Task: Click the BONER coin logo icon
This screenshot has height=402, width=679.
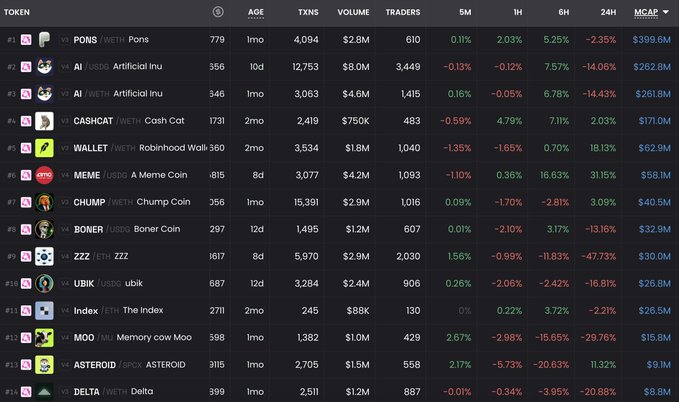Action: click(x=44, y=229)
